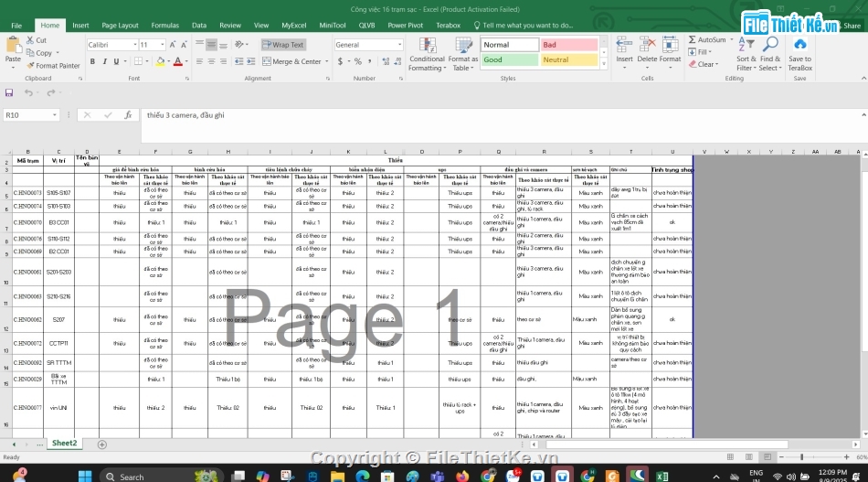This screenshot has height=482, width=868.
Task: Click the Font Color letter A
Action: 177,61
